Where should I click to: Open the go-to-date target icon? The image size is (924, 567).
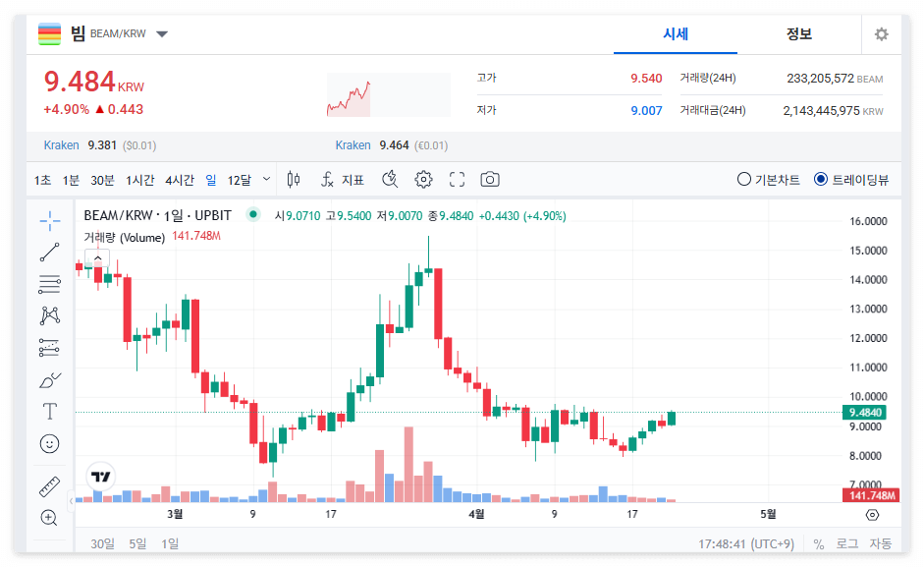tap(872, 515)
